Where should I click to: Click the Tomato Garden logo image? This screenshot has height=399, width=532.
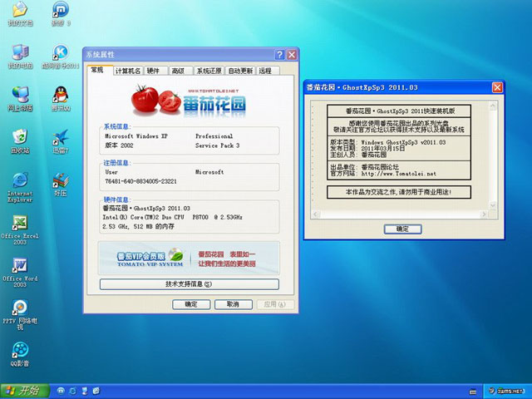189,101
